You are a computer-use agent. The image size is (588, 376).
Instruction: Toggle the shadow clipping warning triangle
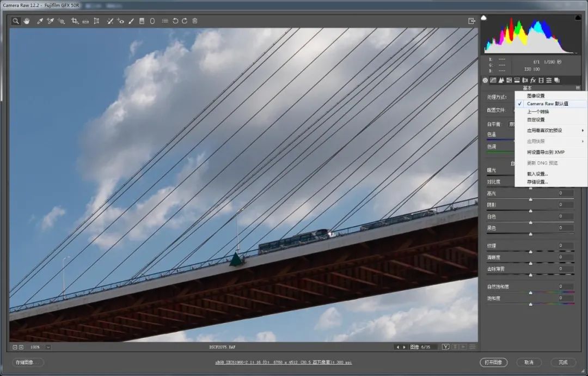point(484,18)
